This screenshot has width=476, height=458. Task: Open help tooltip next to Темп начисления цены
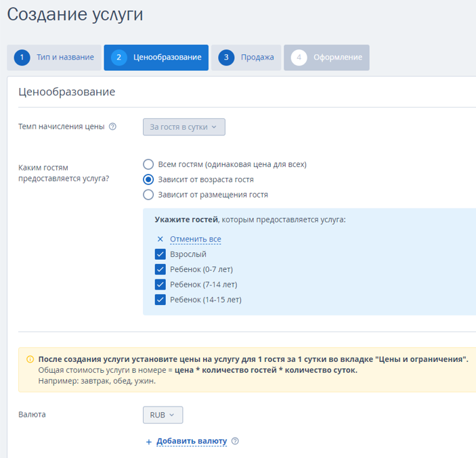coord(112,127)
